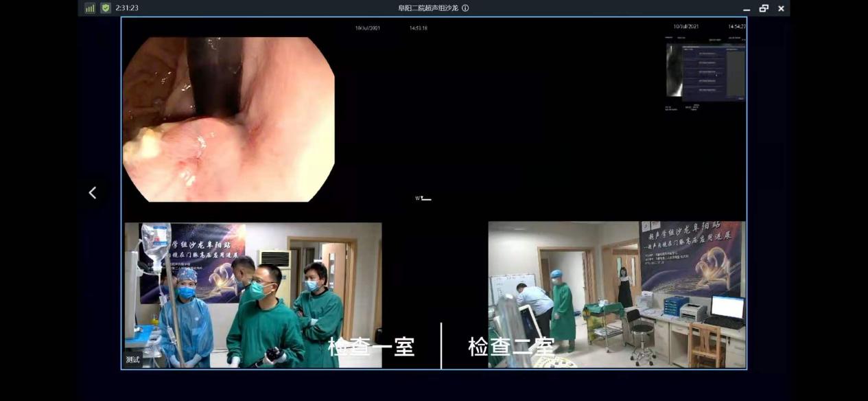Select the ultrasound screen thumbnail at top right

[x=705, y=71]
